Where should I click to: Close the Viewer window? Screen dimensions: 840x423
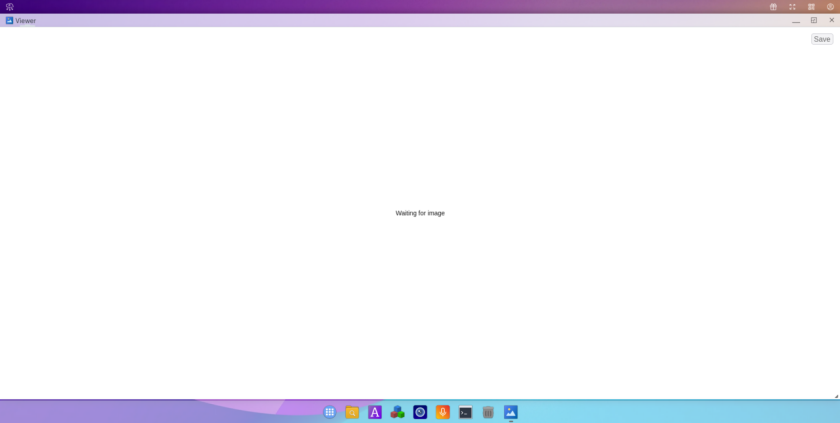click(x=832, y=20)
